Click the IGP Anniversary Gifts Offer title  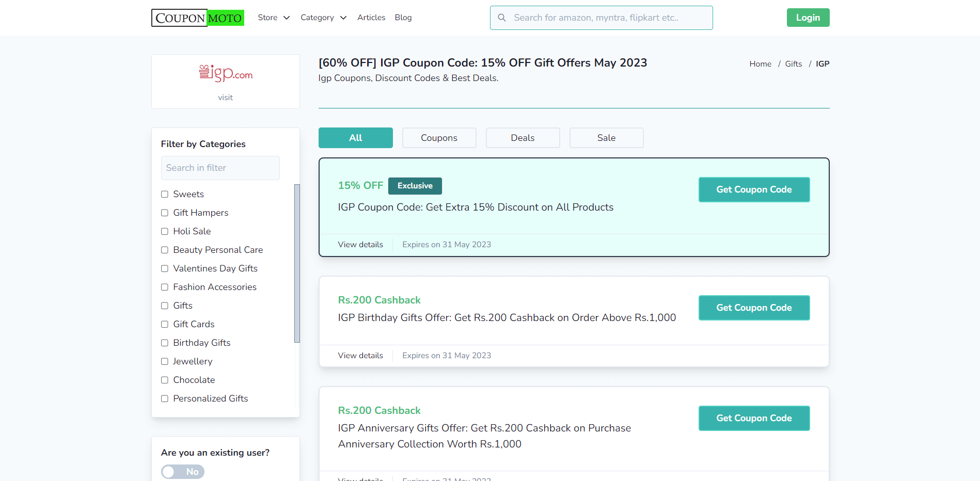[x=484, y=436]
